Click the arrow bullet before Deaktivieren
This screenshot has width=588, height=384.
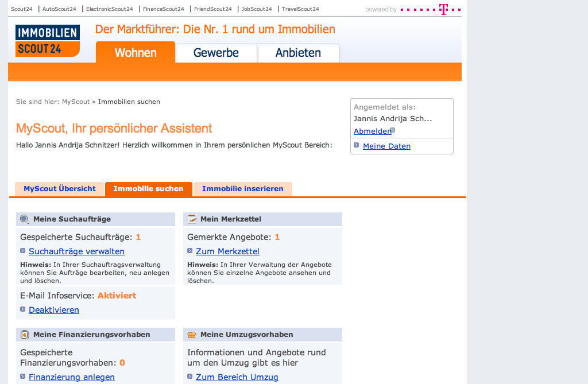[x=22, y=309]
